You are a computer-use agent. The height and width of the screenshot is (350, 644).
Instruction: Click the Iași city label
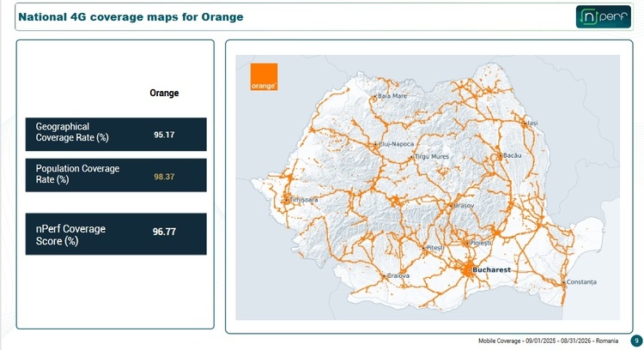tap(532, 123)
